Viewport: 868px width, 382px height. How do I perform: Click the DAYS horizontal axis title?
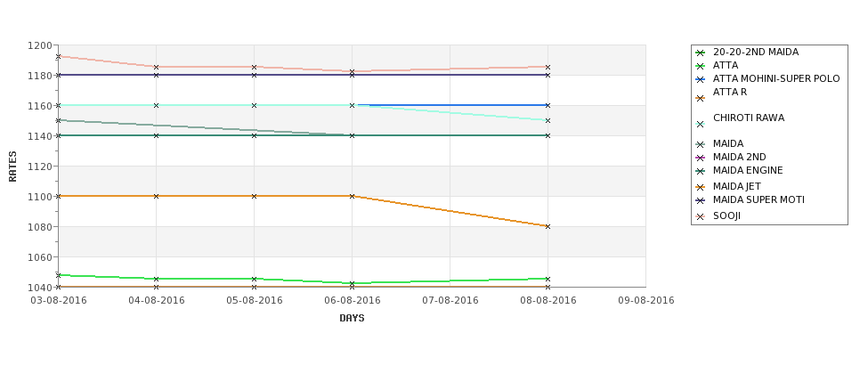tap(352, 318)
